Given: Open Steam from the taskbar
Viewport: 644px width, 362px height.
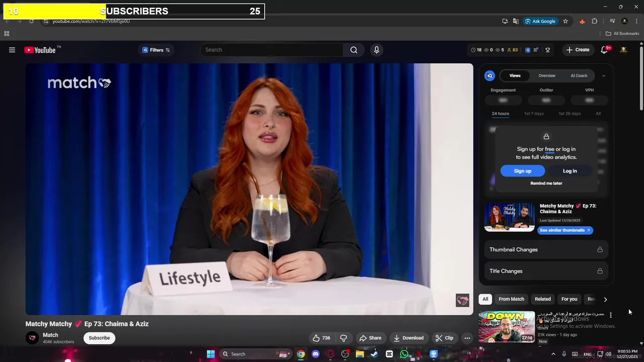Looking at the screenshot, I should 374,354.
